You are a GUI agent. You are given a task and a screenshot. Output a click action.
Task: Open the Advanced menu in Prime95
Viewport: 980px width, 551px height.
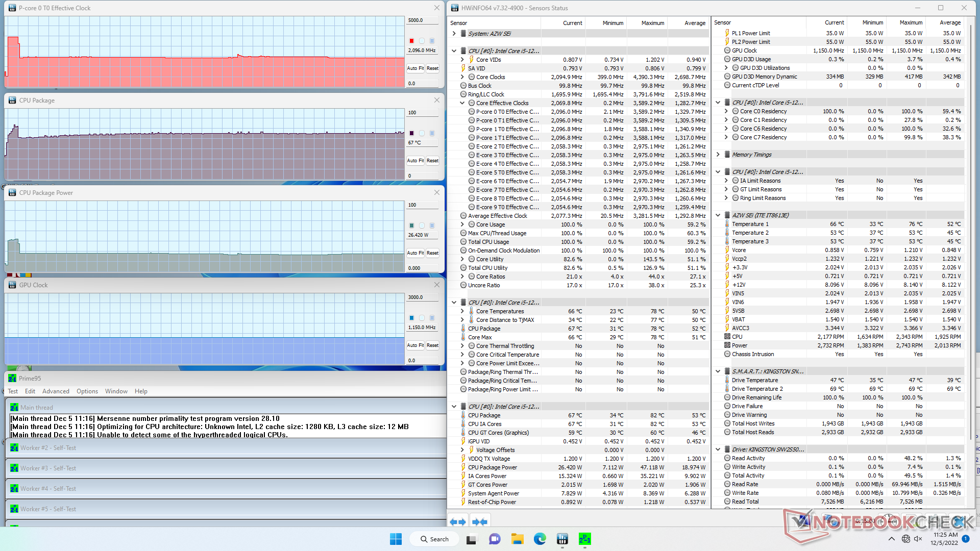(56, 391)
